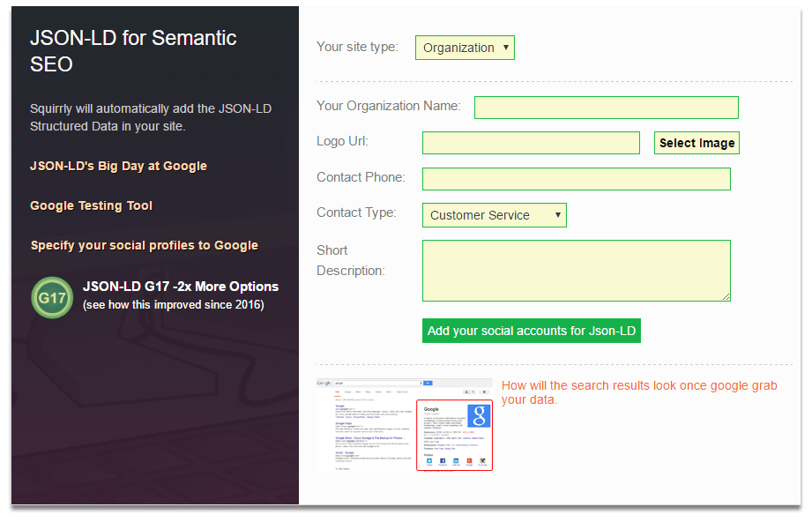The image size is (812, 522).
Task: Click Add your social accounts for Json-LD
Action: click(x=532, y=331)
